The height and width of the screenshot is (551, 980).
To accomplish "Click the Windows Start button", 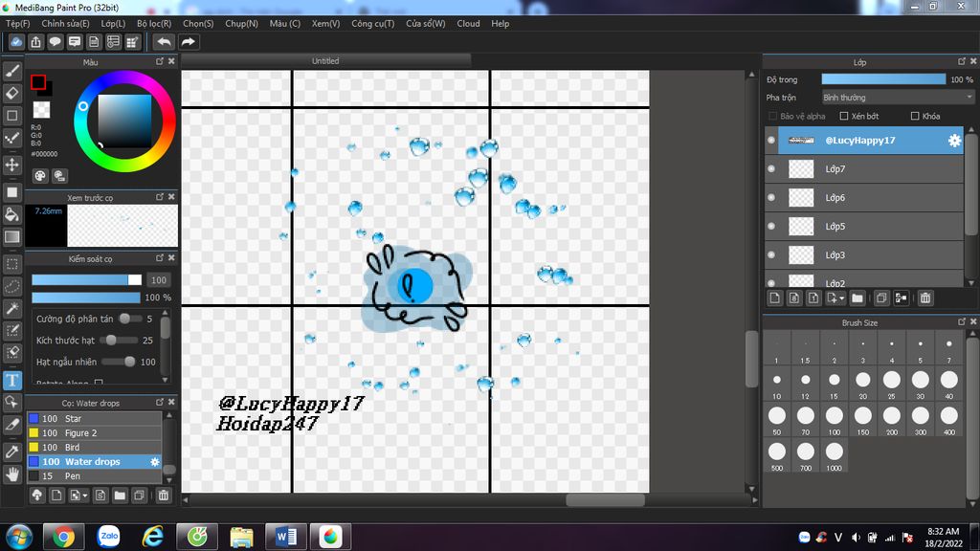I will pyautogui.click(x=19, y=537).
